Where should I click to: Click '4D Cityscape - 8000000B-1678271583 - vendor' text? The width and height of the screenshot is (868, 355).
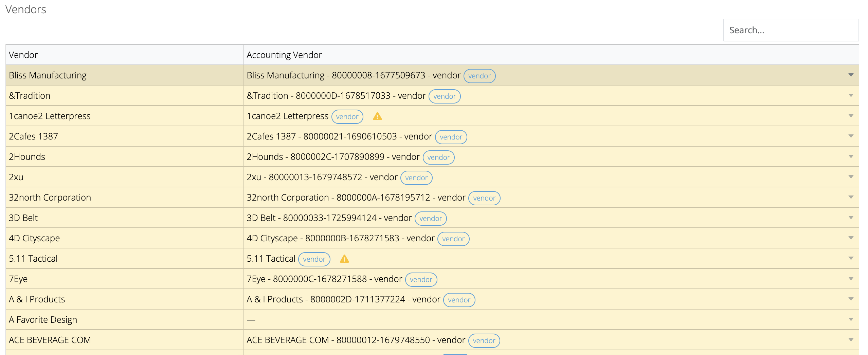point(341,238)
